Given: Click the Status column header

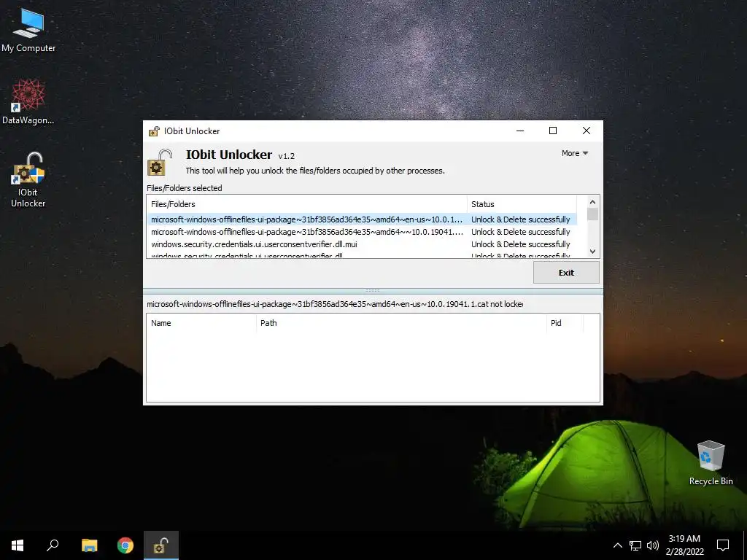Looking at the screenshot, I should point(522,204).
